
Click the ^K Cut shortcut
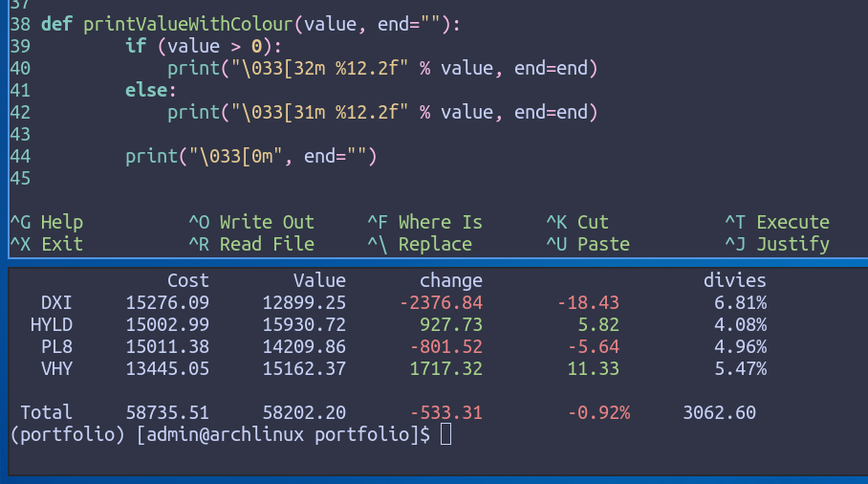click(578, 222)
